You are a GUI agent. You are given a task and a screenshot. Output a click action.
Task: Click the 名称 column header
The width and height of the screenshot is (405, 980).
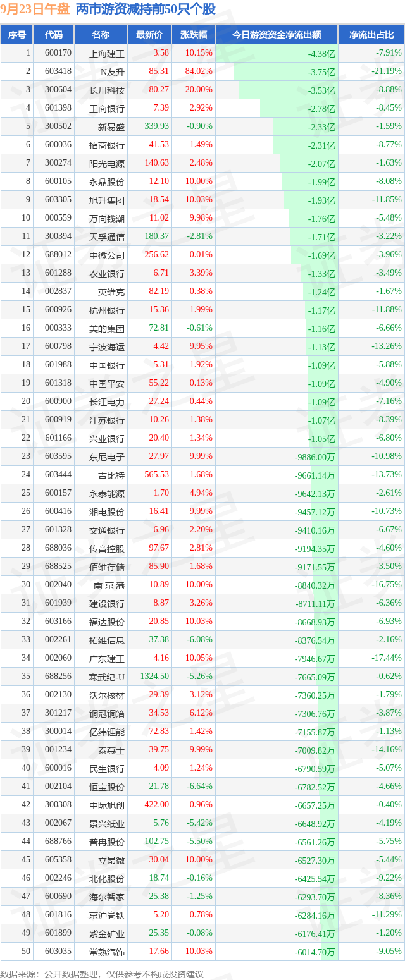coord(101,35)
